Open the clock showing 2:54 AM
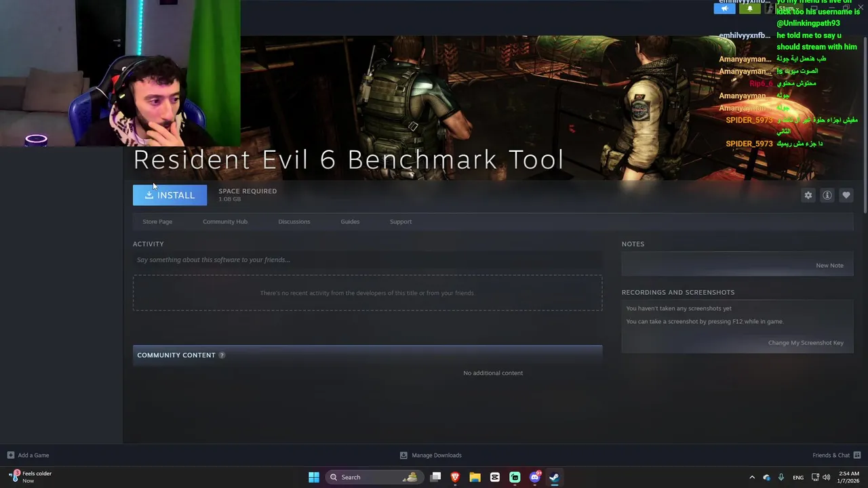 [848, 477]
